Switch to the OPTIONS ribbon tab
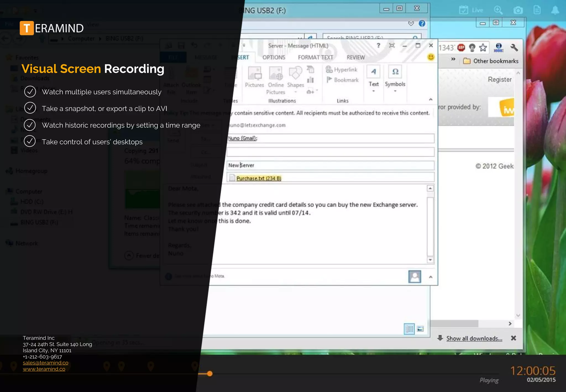The image size is (566, 392). [x=274, y=58]
